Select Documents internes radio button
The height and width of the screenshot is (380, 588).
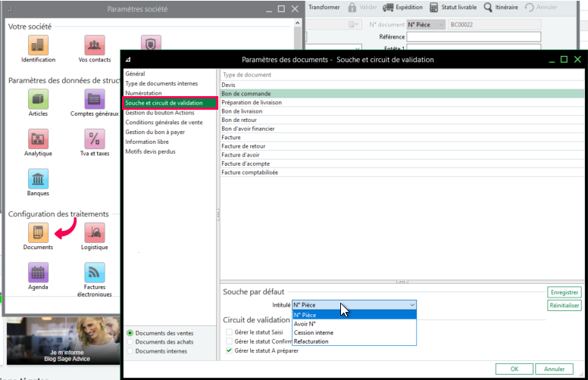click(130, 350)
